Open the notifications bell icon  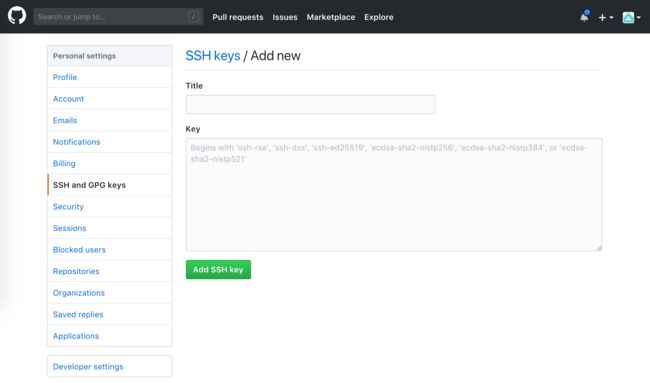[x=584, y=17]
